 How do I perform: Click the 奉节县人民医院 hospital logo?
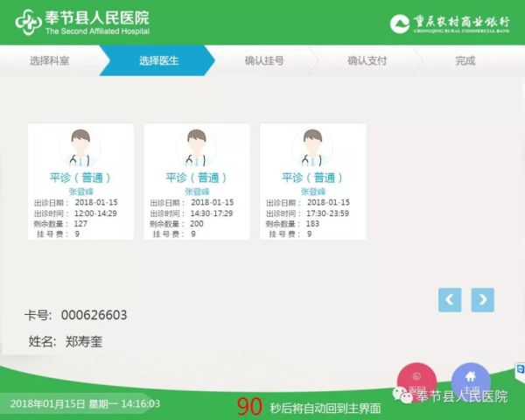click(x=82, y=22)
